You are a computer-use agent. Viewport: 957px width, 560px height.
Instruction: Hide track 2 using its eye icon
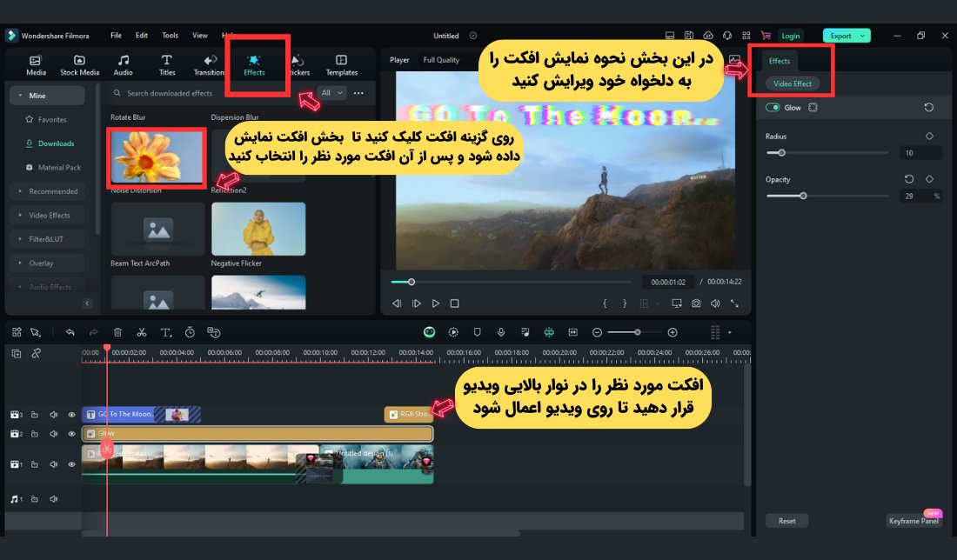click(x=71, y=433)
